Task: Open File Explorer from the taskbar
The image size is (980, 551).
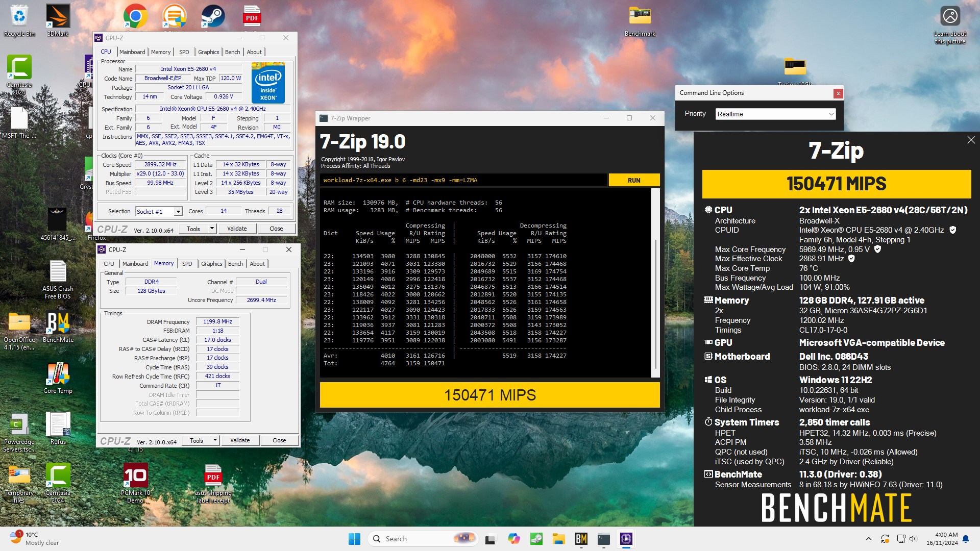Action: pyautogui.click(x=558, y=539)
